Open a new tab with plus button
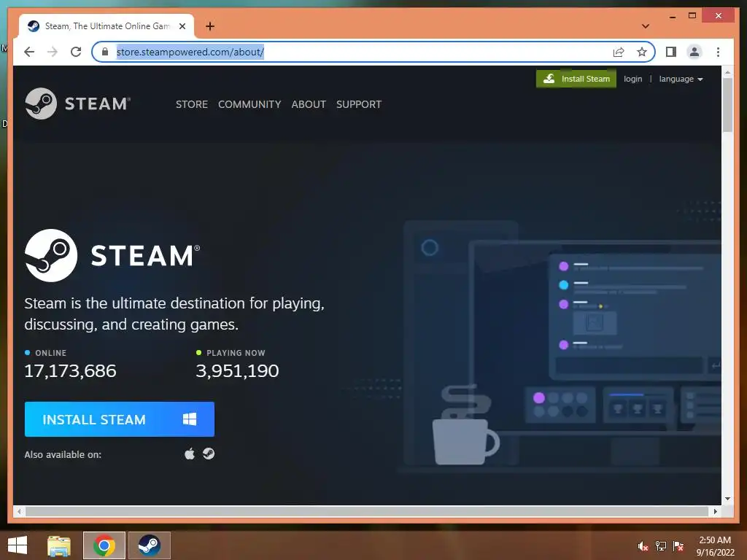The image size is (747, 560). click(x=210, y=26)
